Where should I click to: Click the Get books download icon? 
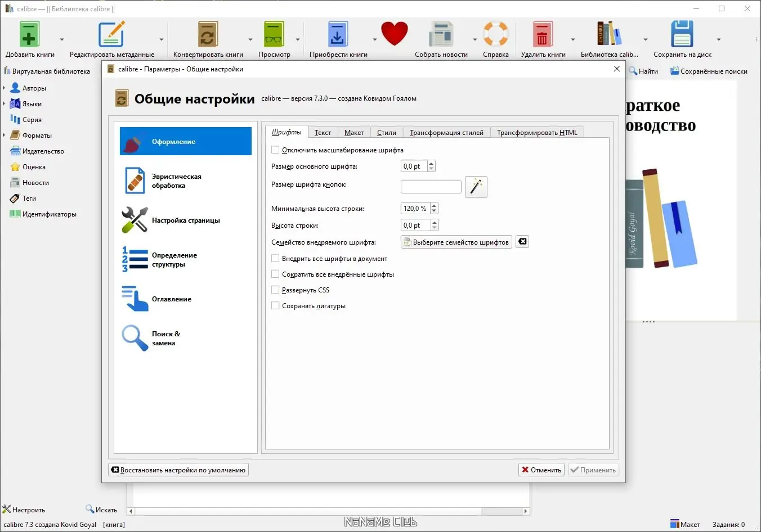pos(338,34)
